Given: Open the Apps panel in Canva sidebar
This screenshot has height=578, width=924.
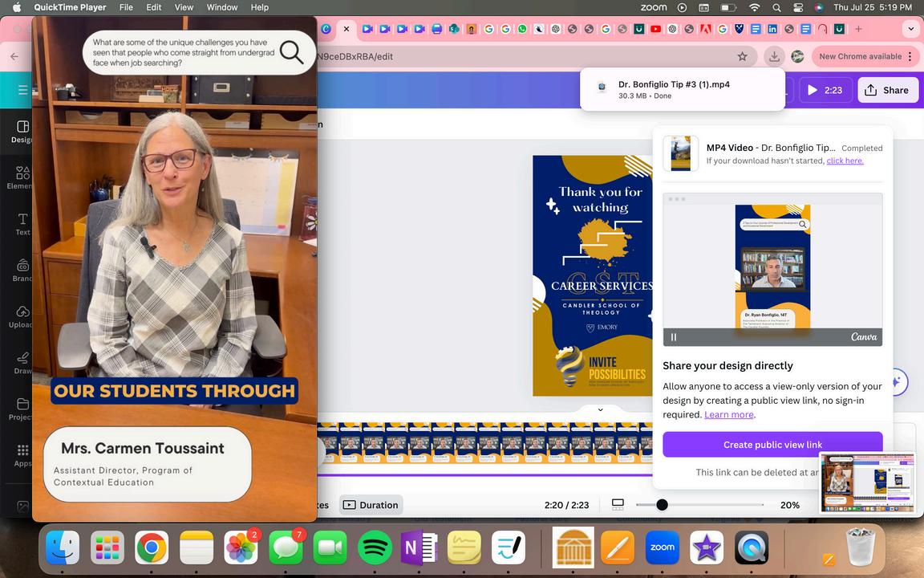Looking at the screenshot, I should (x=22, y=454).
